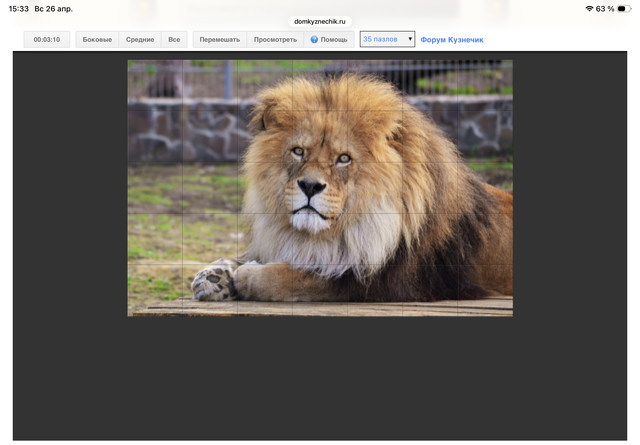The height and width of the screenshot is (445, 640).
Task: Select the puzzle piece showing lion's paw
Action: click(215, 281)
